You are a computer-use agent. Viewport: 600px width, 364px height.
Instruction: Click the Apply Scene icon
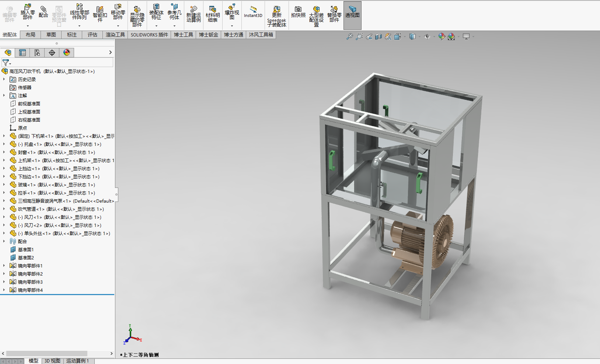[x=451, y=36]
